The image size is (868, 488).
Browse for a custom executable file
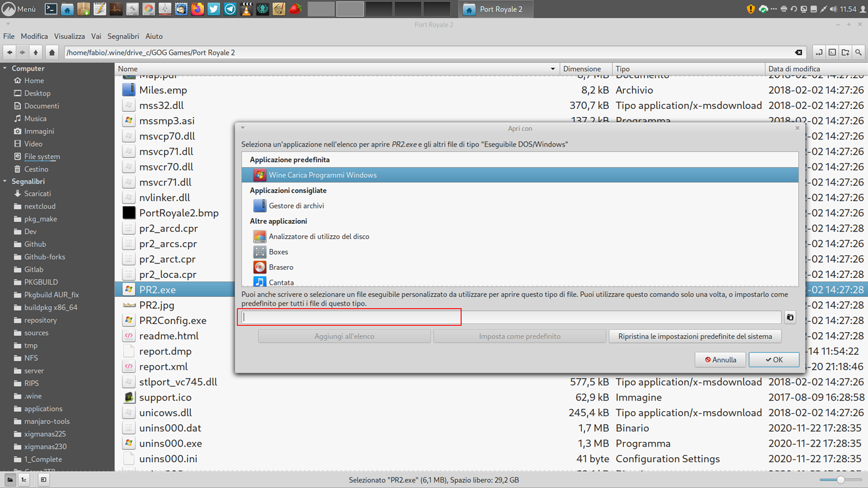[790, 318]
